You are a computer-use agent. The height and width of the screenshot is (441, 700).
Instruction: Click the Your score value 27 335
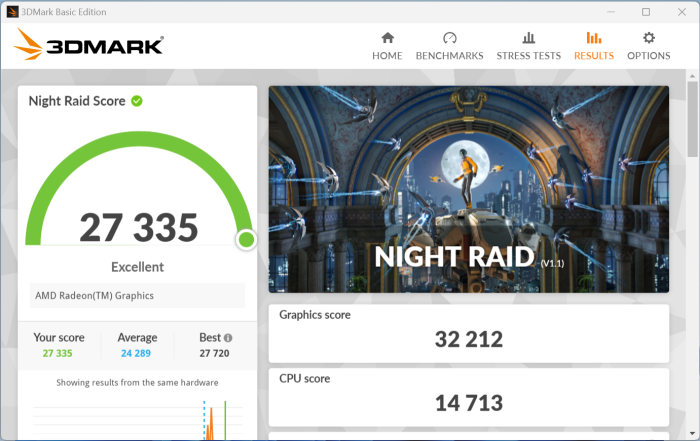point(57,354)
